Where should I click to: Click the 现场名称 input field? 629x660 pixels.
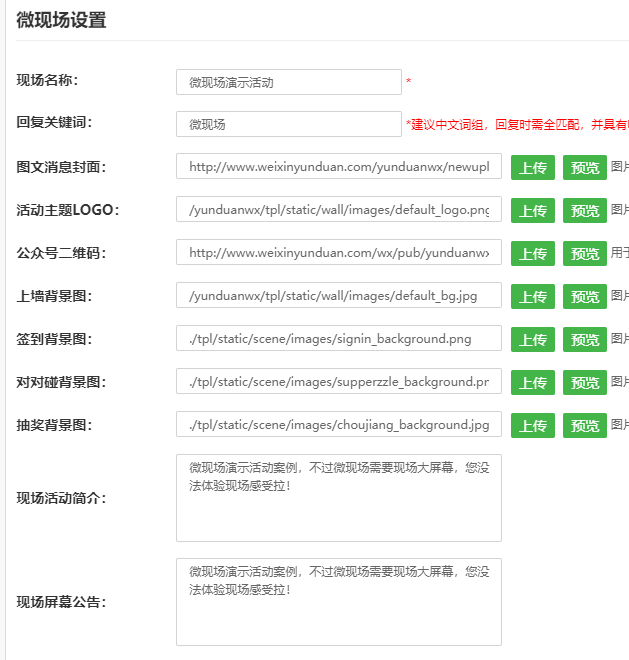tap(288, 82)
